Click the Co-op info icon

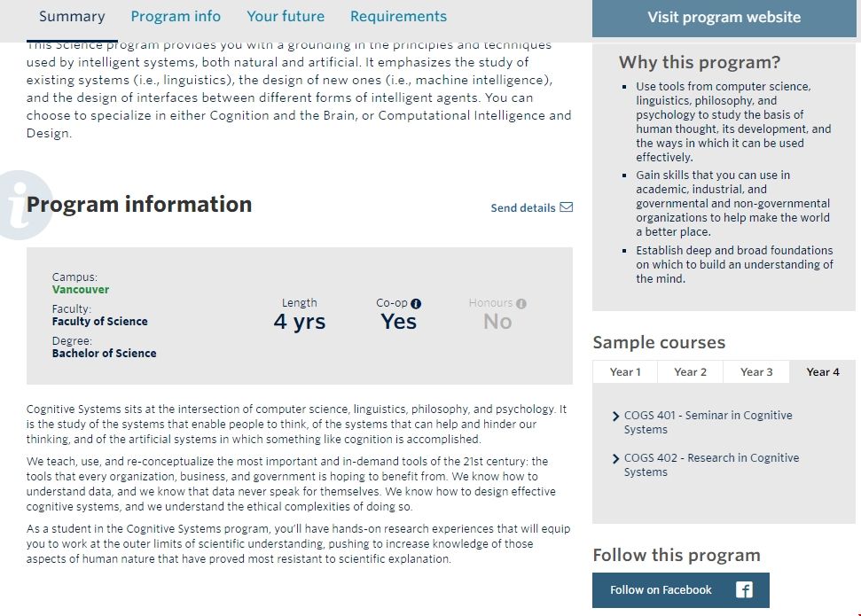417,303
